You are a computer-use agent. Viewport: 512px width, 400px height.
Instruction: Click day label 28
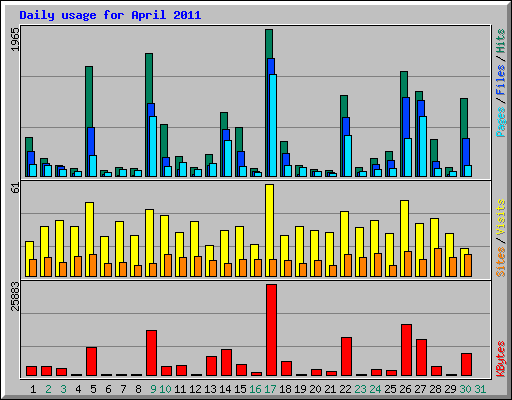pos(435,389)
